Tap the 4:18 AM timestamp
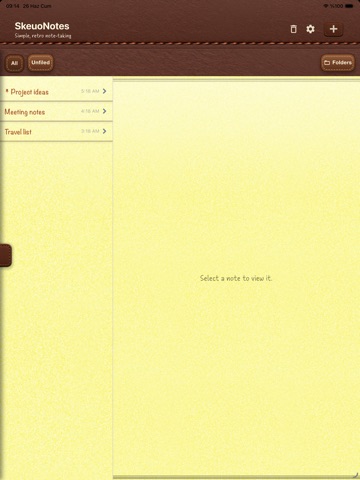This screenshot has height=480, width=360. click(90, 111)
